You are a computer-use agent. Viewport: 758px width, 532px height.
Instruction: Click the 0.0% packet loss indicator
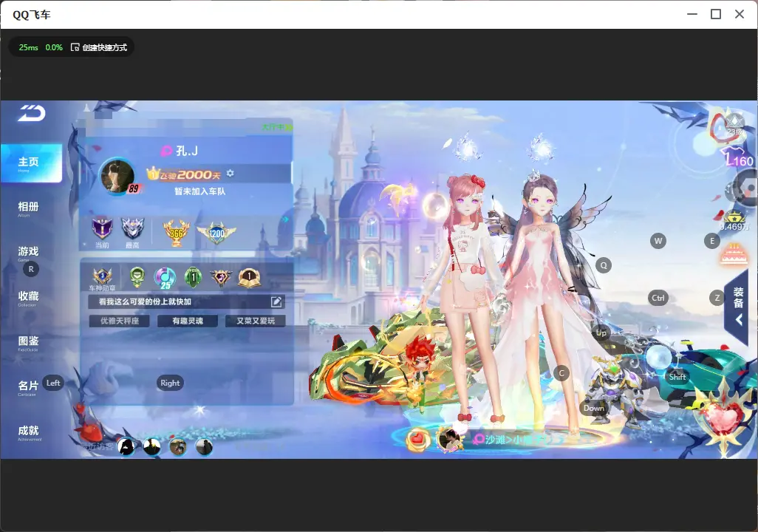[54, 47]
